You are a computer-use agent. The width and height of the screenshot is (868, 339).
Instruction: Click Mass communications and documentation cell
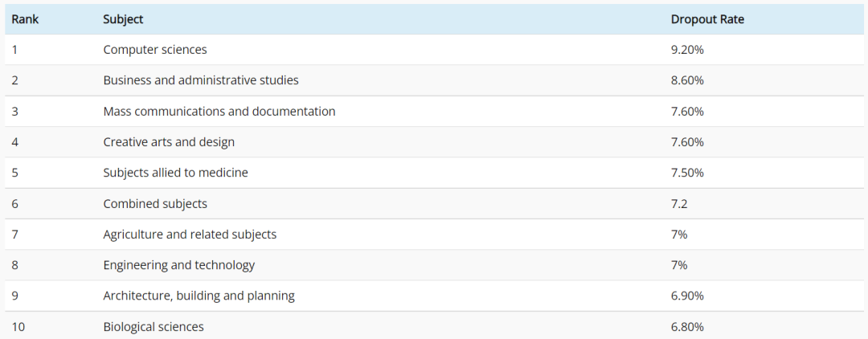pyautogui.click(x=219, y=111)
